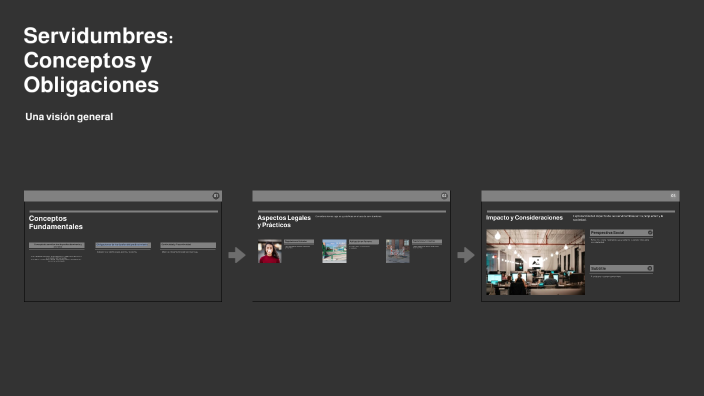Click description text beside Aspectos Legales heading
The image size is (704, 396).
click(x=348, y=216)
